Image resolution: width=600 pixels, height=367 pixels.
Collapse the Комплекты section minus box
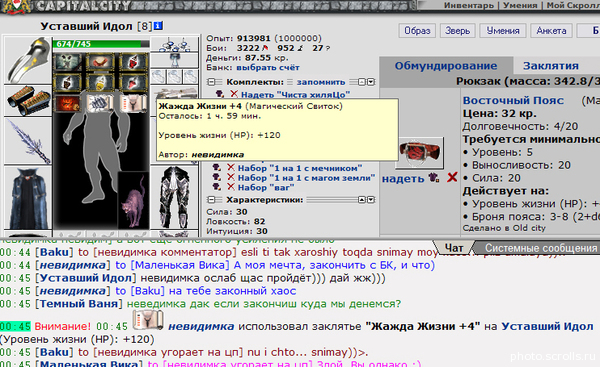(211, 82)
